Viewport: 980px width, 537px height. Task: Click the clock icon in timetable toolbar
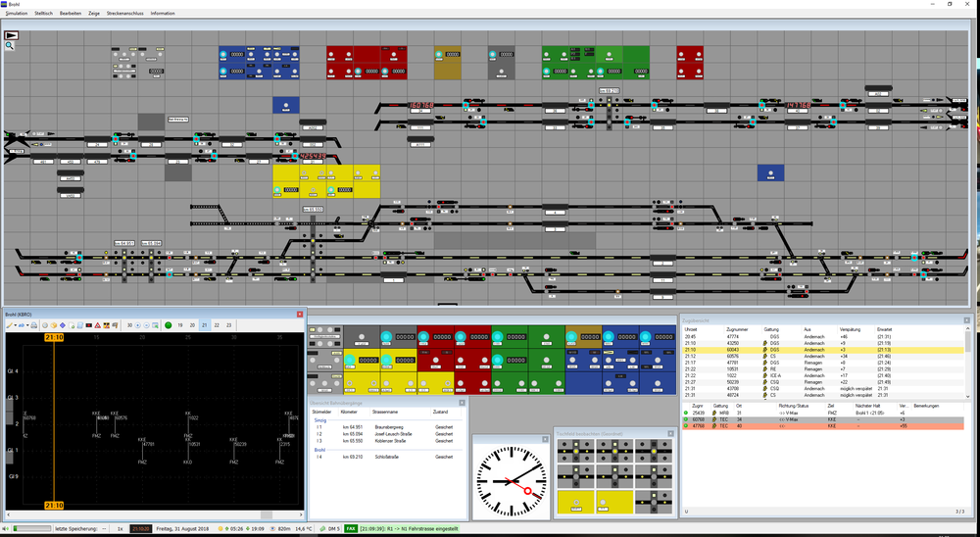pyautogui.click(x=45, y=325)
